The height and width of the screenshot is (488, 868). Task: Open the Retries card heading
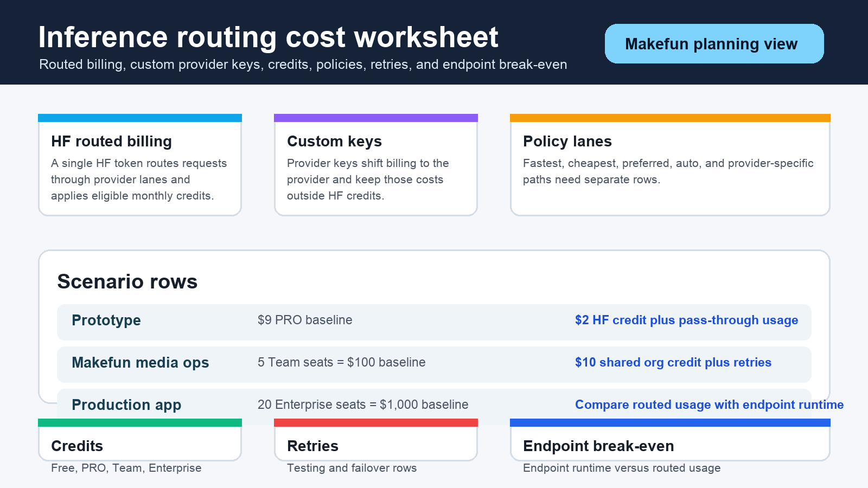312,446
